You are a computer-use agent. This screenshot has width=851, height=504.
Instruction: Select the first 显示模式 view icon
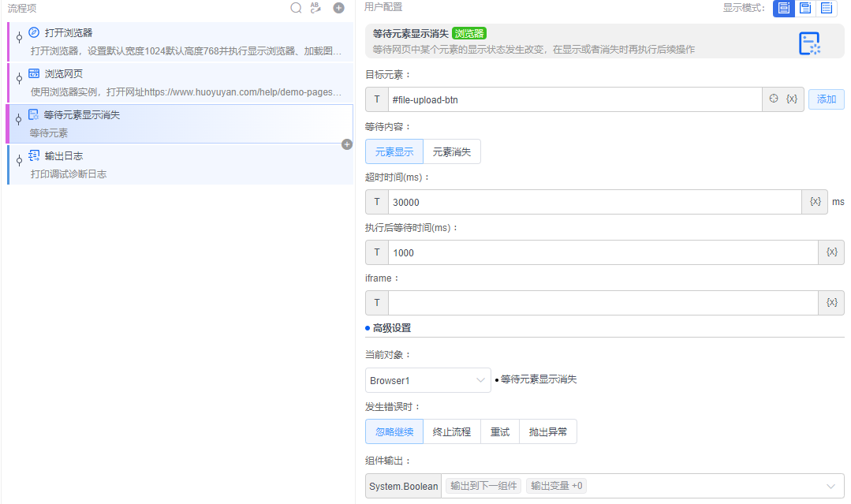[783, 8]
